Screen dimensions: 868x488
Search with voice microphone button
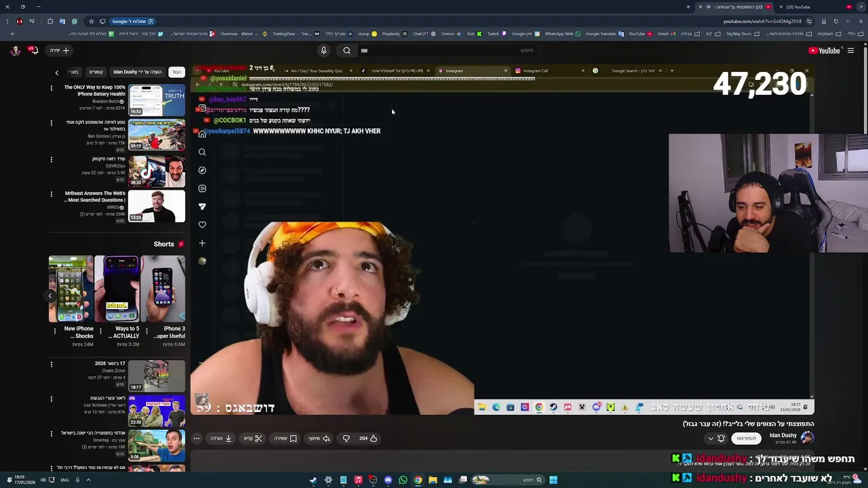323,50
